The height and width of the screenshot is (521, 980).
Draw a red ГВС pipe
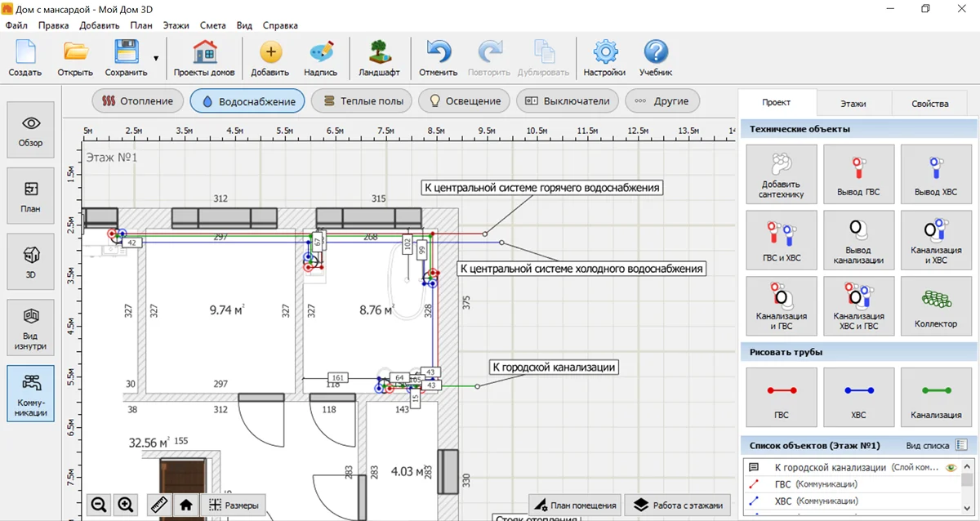pos(782,397)
